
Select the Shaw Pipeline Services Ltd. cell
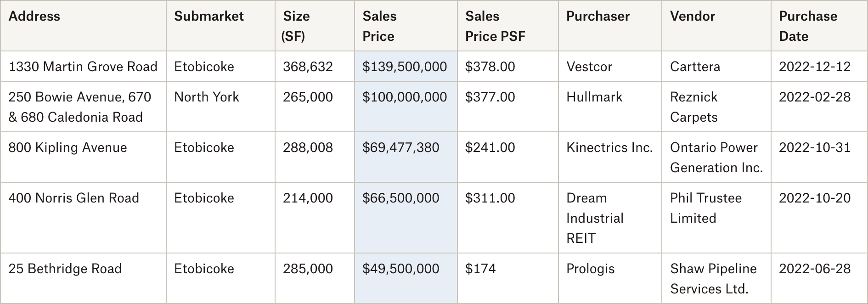click(716, 278)
